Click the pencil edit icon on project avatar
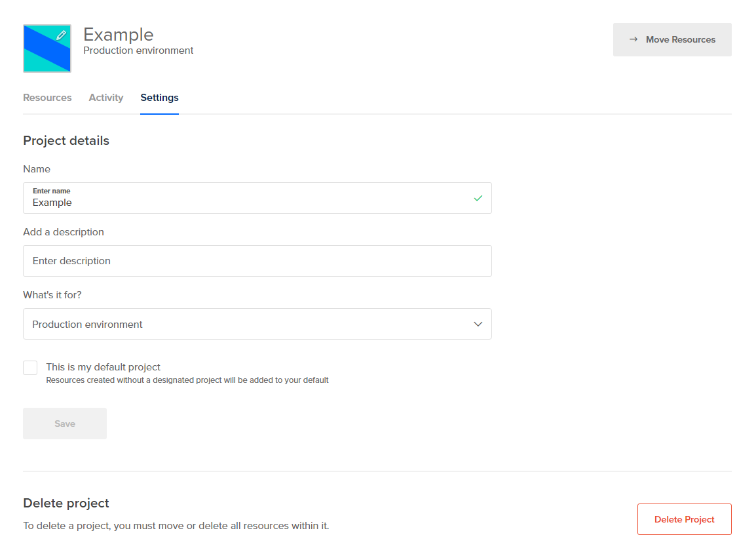Screen dimensions: 756x554 pos(61,35)
